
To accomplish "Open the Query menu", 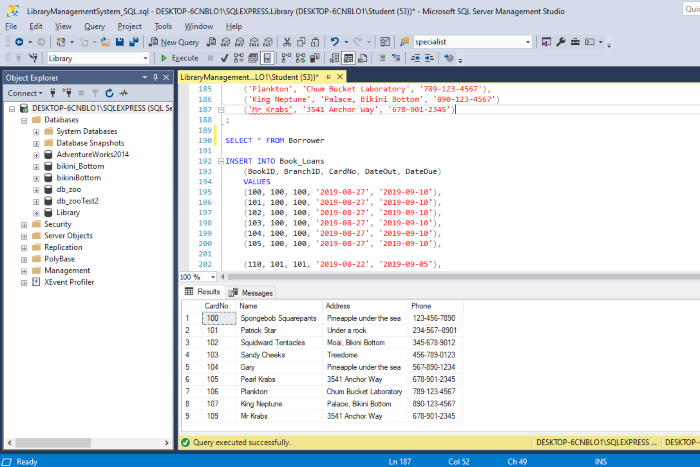I will coord(95,26).
